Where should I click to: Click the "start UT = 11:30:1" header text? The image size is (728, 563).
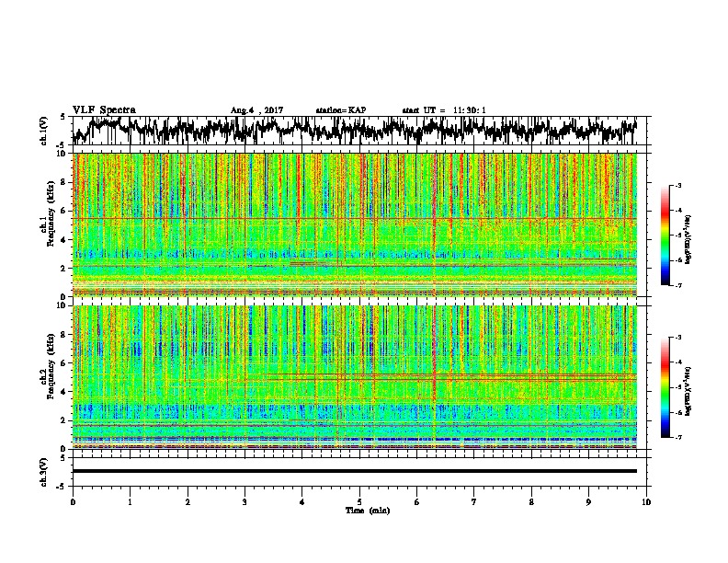coord(444,110)
